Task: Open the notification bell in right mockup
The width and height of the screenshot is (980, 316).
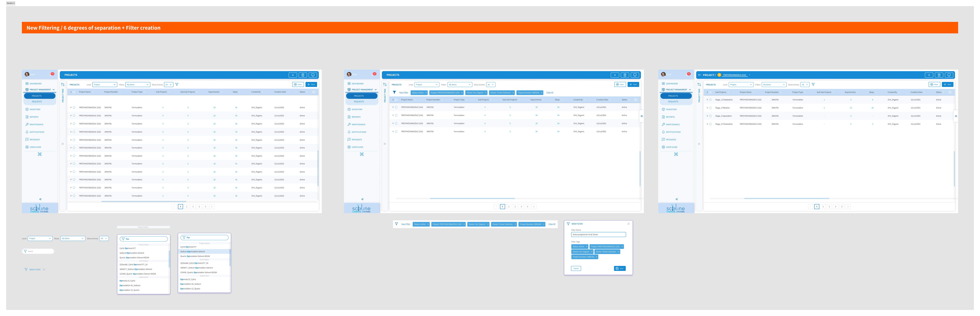Action: coord(688,74)
